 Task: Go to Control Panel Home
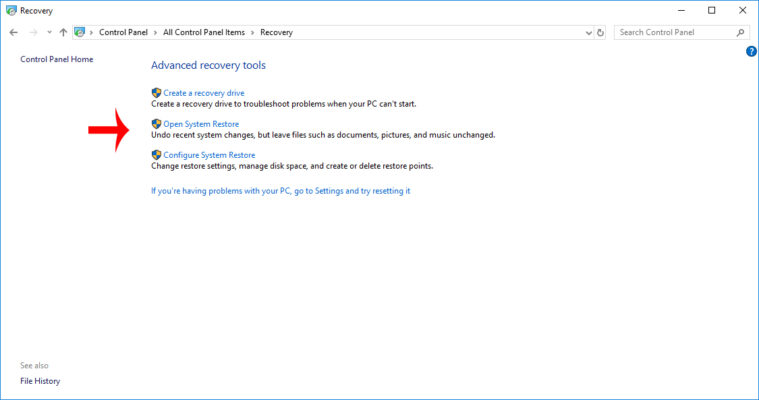[x=57, y=59]
